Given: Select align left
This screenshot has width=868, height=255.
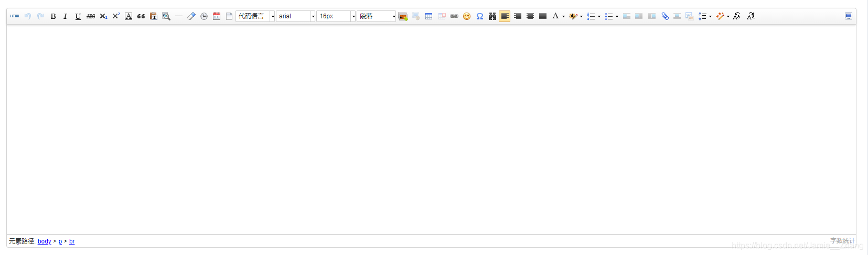Looking at the screenshot, I should tap(505, 16).
